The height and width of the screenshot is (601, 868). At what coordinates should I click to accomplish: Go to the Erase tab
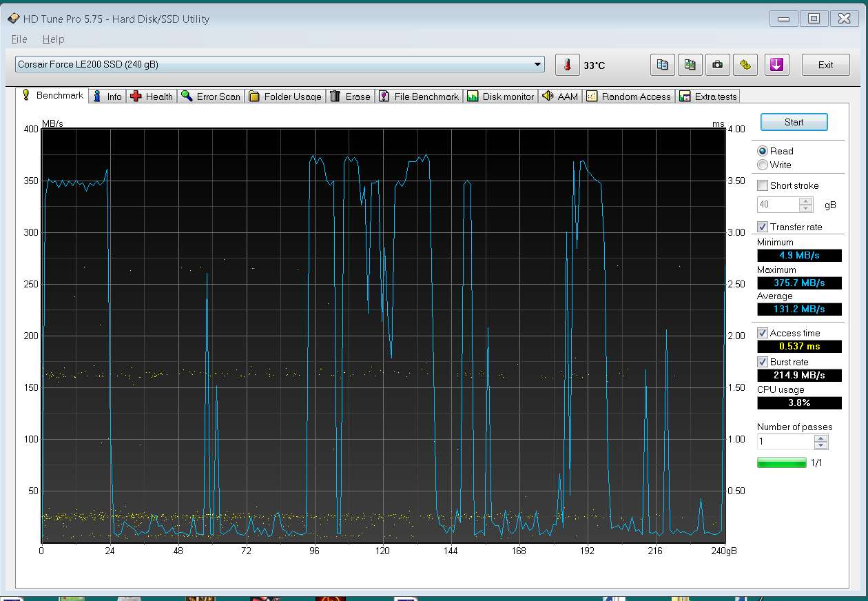coord(350,96)
